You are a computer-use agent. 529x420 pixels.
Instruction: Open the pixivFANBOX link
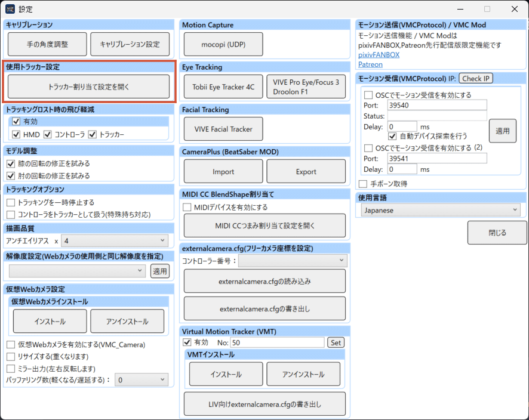click(x=379, y=55)
